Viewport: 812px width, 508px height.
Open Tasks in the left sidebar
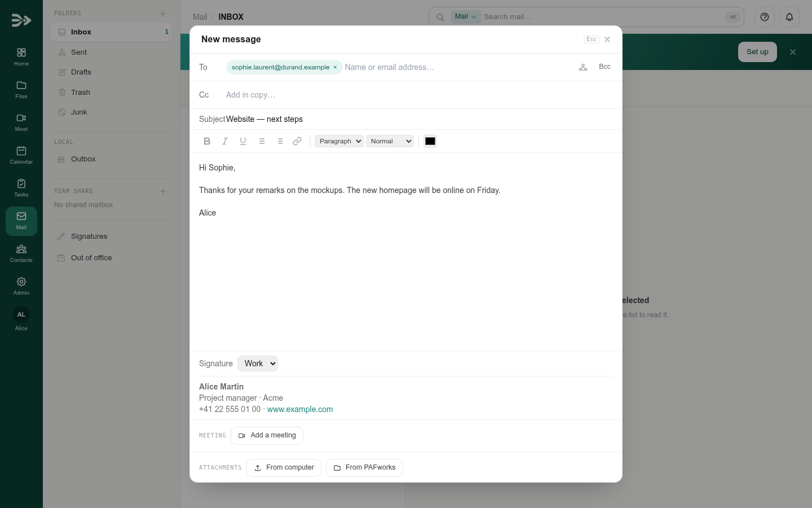[x=21, y=188]
